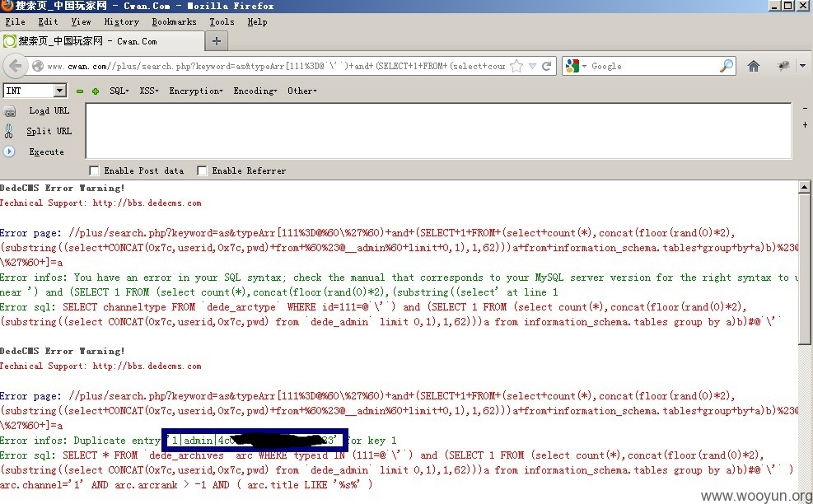This screenshot has width=813, height=504.
Task: Enable Referrer checkbox
Action: (x=202, y=170)
